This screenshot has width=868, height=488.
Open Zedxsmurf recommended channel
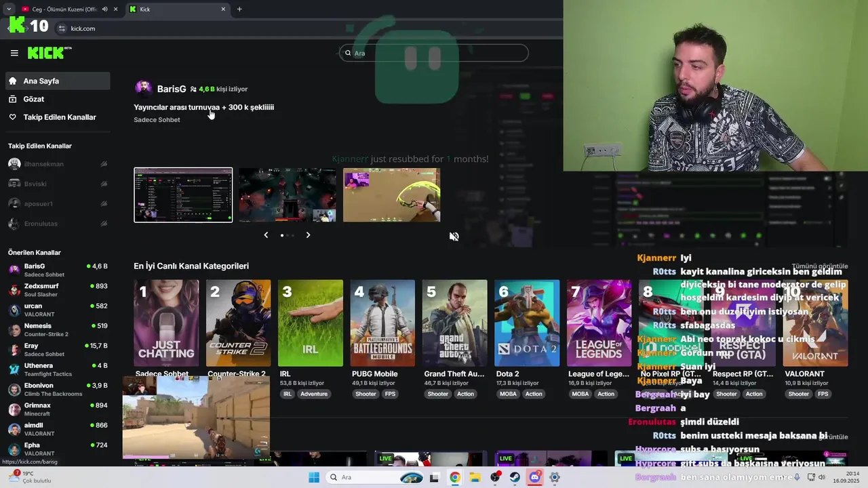(x=58, y=290)
